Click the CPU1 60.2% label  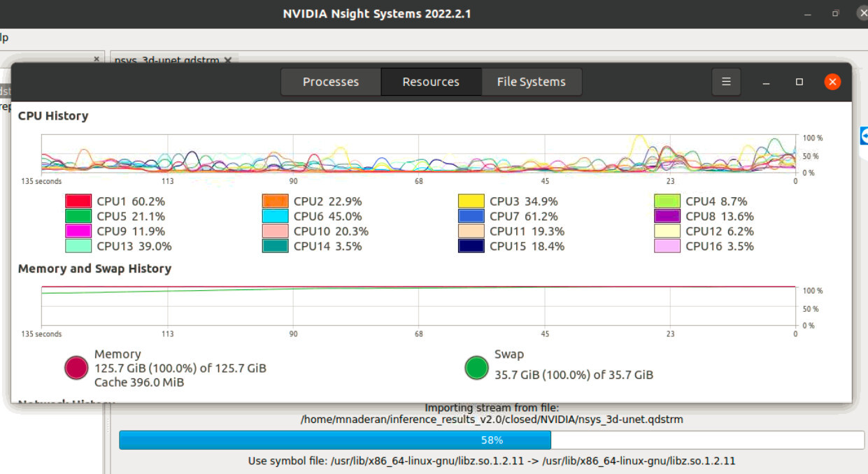[131, 201]
